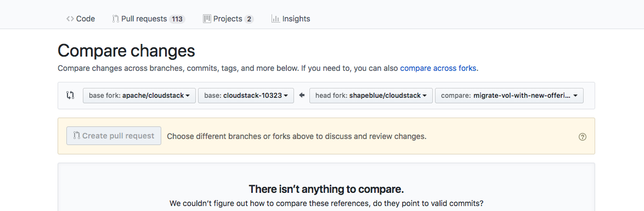Click the left arrow between base and head fork
This screenshot has height=211, width=644.
click(x=302, y=96)
